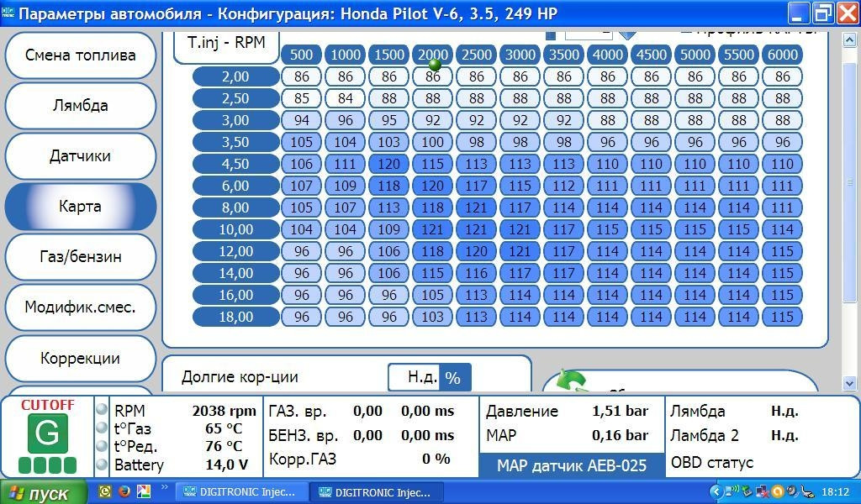Click the T.inj - RPM map header

(226, 43)
